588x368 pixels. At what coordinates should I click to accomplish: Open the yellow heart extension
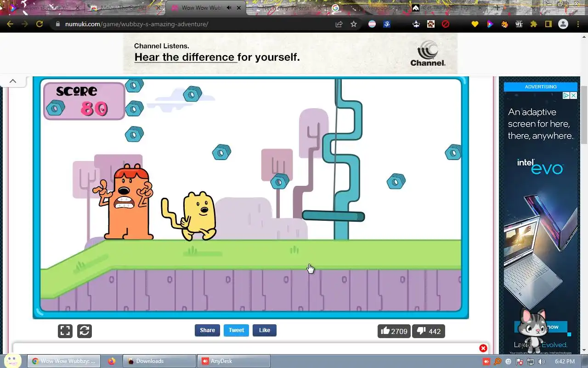(x=475, y=24)
